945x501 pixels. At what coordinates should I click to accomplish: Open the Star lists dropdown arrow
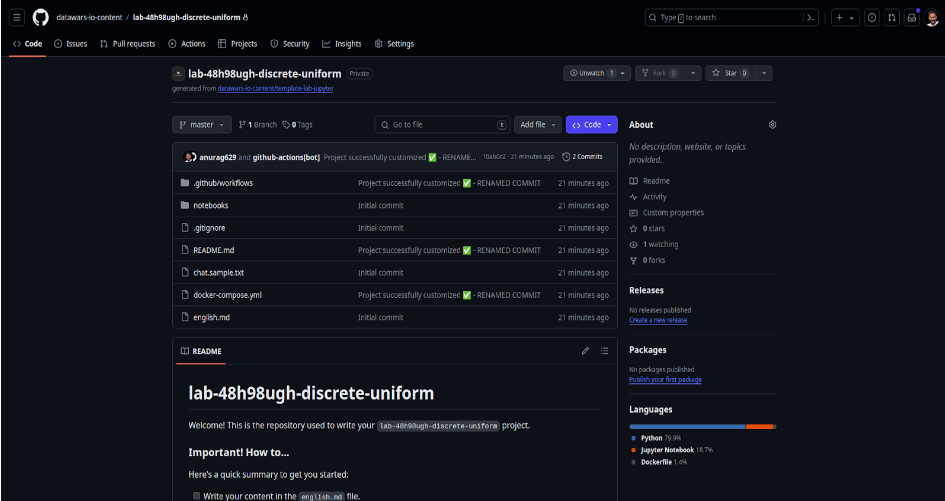[764, 73]
